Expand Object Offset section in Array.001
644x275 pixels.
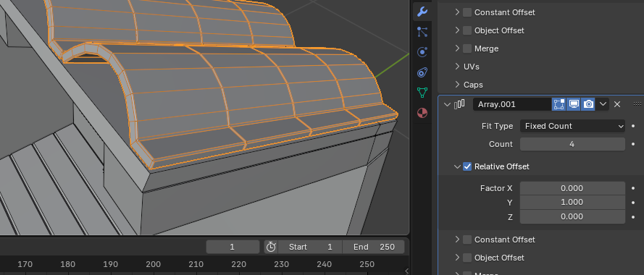coord(457,258)
